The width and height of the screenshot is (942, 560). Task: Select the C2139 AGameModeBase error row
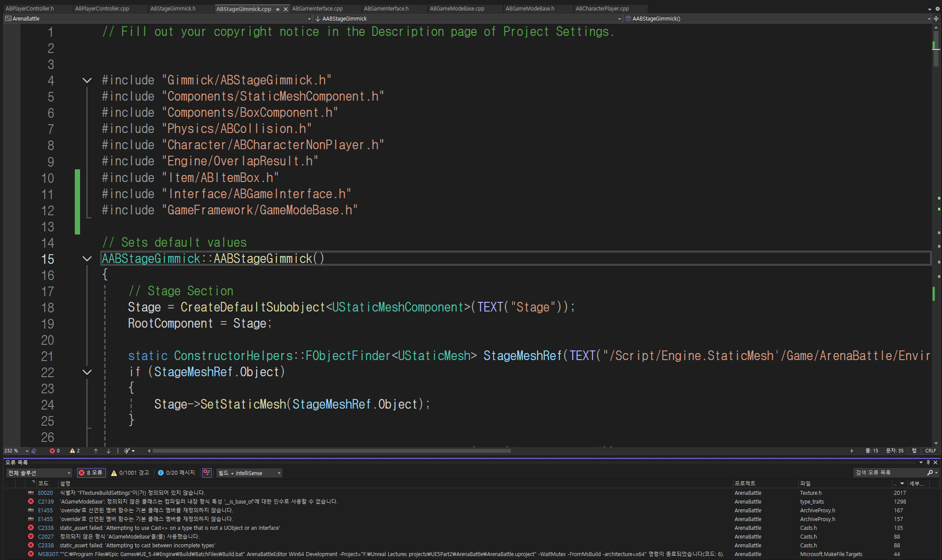point(472,502)
